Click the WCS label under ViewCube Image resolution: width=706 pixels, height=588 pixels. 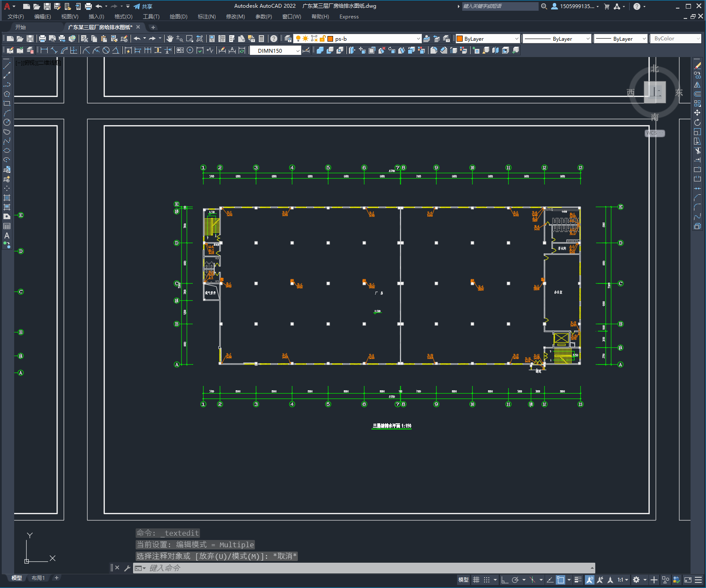pos(654,133)
